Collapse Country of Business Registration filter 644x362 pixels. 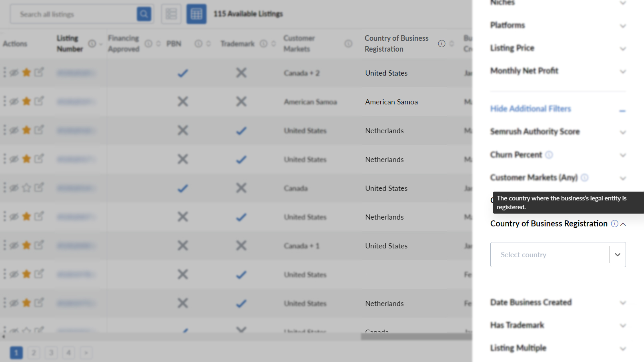coord(623,224)
